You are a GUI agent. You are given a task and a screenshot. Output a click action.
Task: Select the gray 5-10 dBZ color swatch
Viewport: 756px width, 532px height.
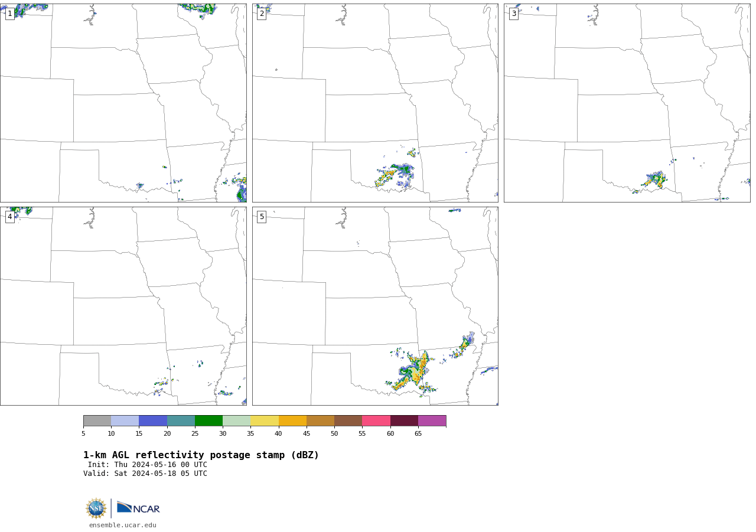97,421
